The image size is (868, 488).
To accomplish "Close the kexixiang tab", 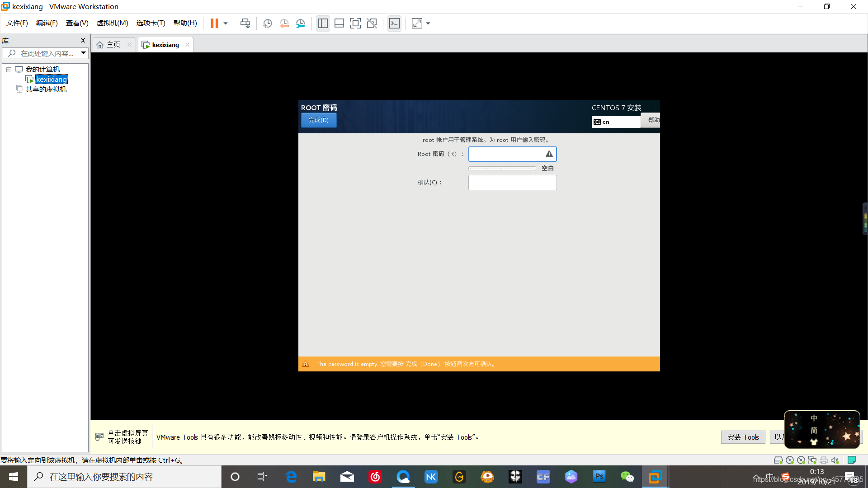I will pos(187,45).
